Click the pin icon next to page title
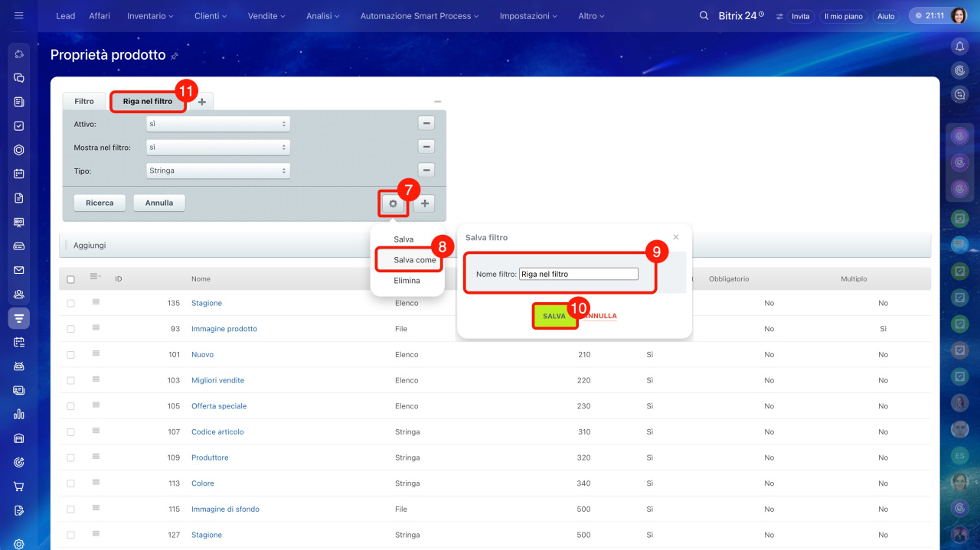 (x=175, y=56)
